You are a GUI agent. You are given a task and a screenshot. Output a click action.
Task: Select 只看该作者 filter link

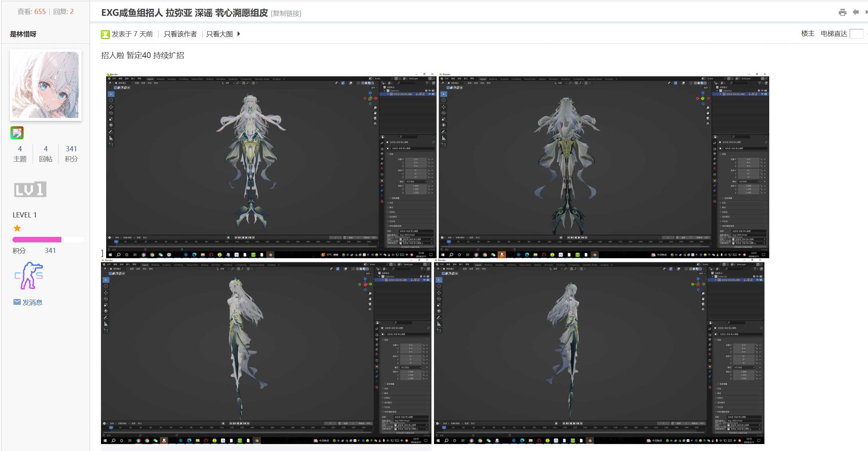click(x=180, y=34)
